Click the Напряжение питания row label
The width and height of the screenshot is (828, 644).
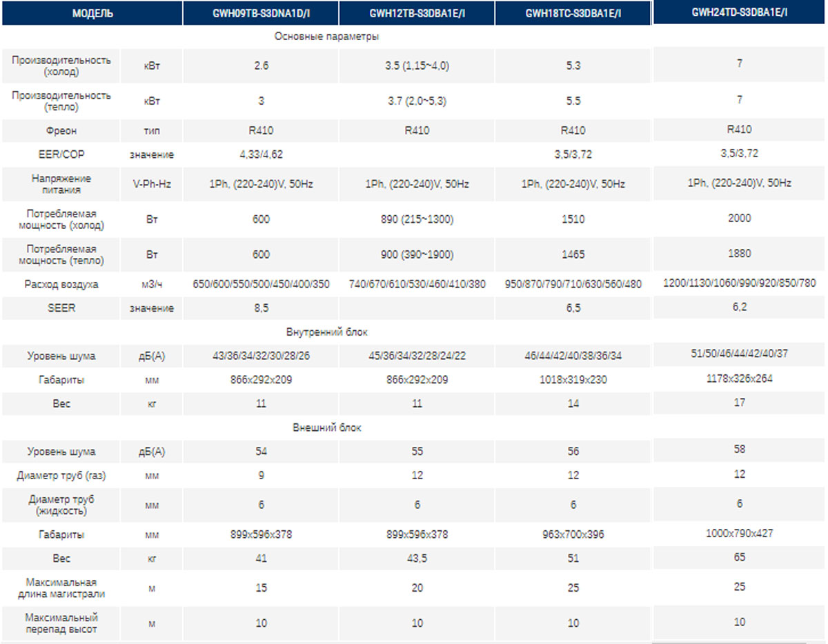coord(61,184)
